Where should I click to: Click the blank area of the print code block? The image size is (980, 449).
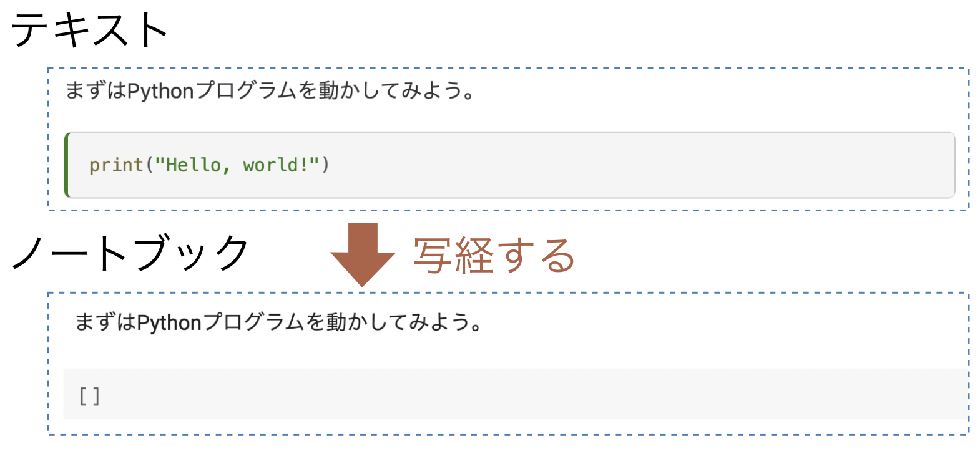coord(624,165)
